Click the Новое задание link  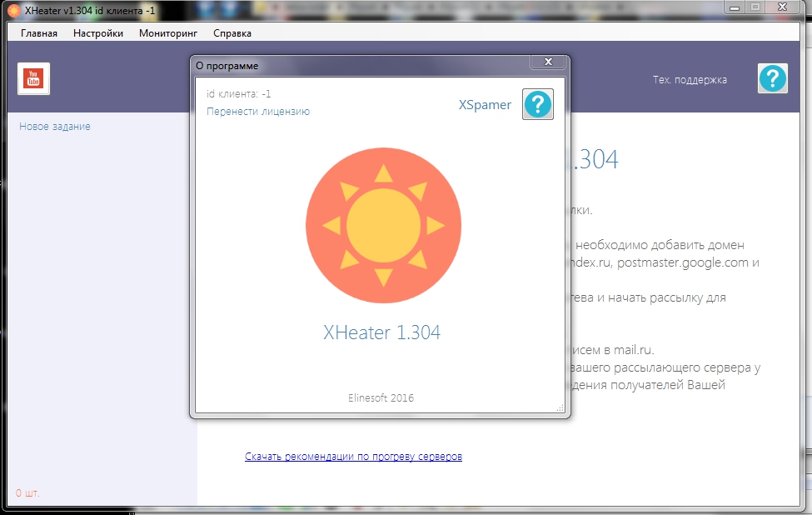(x=55, y=127)
